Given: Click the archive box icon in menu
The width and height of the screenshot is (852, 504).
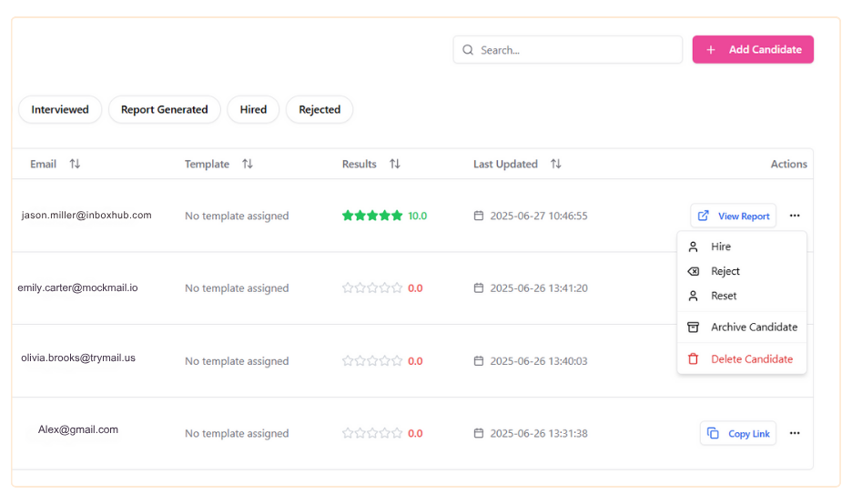Looking at the screenshot, I should (x=694, y=327).
